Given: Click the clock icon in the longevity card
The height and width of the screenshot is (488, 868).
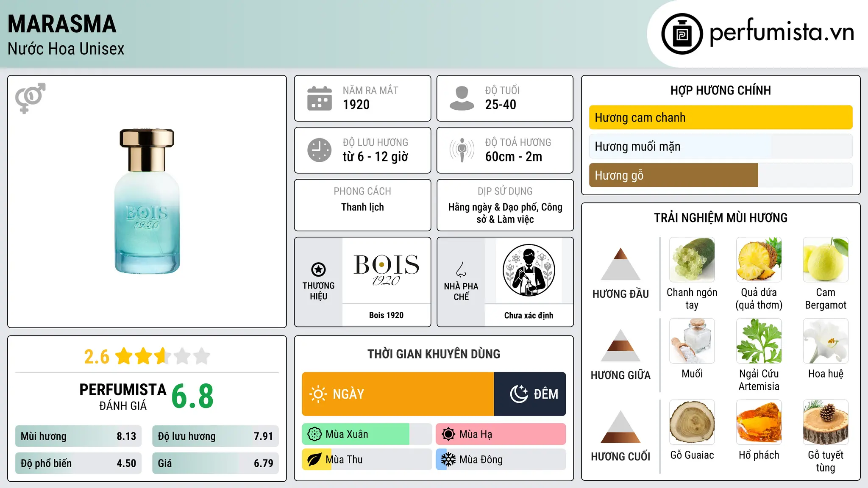Looking at the screenshot, I should [320, 150].
